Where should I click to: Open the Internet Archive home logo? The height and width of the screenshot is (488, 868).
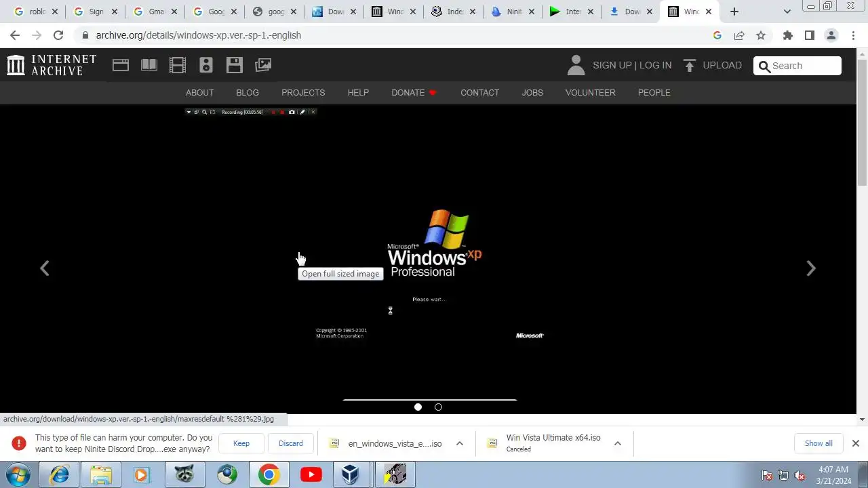click(52, 65)
